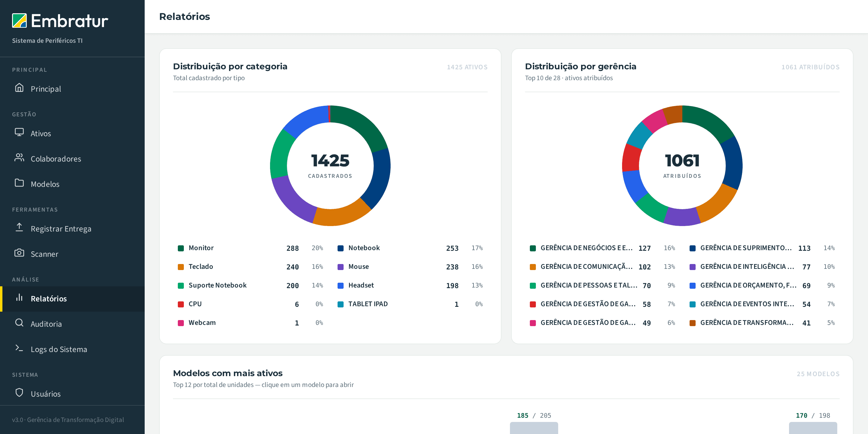Click the Principal home icon
The image size is (868, 434).
tap(19, 88)
